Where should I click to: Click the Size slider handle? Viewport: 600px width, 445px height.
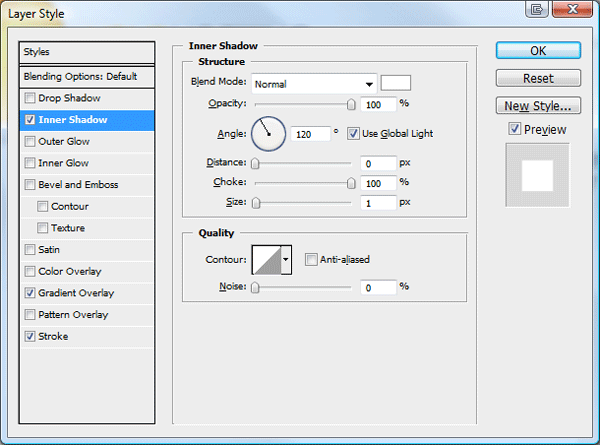coord(256,203)
